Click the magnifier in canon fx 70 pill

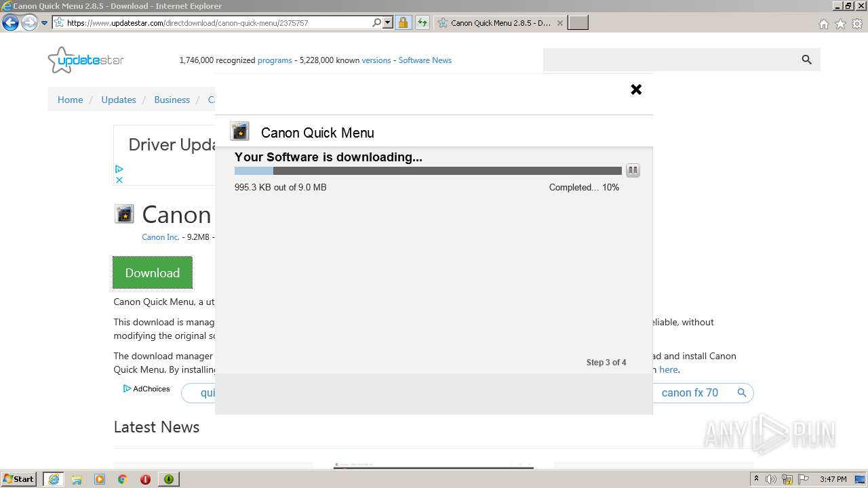(x=742, y=392)
